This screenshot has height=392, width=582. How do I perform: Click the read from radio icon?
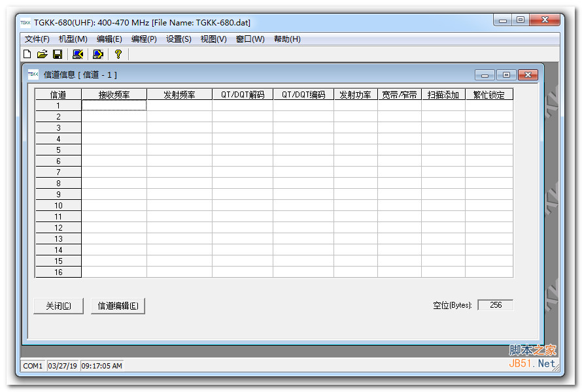point(78,54)
